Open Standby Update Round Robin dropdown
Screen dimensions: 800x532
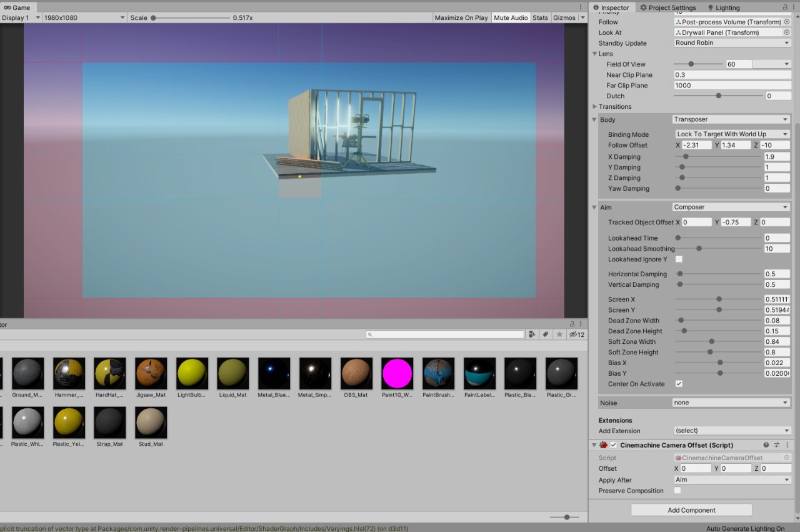732,43
